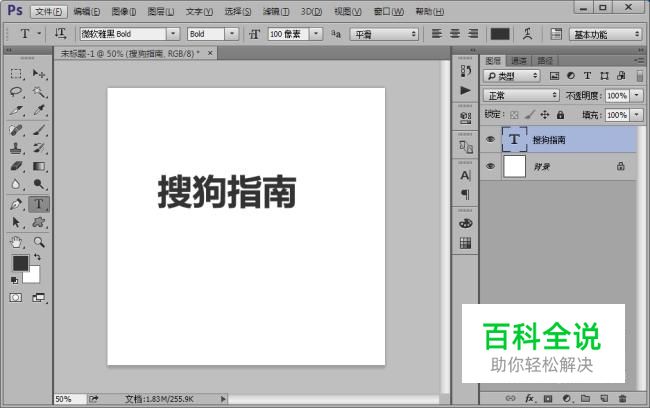Screen dimensions: 650x408
Task: Add a layer style (fx)
Action: tap(530, 398)
